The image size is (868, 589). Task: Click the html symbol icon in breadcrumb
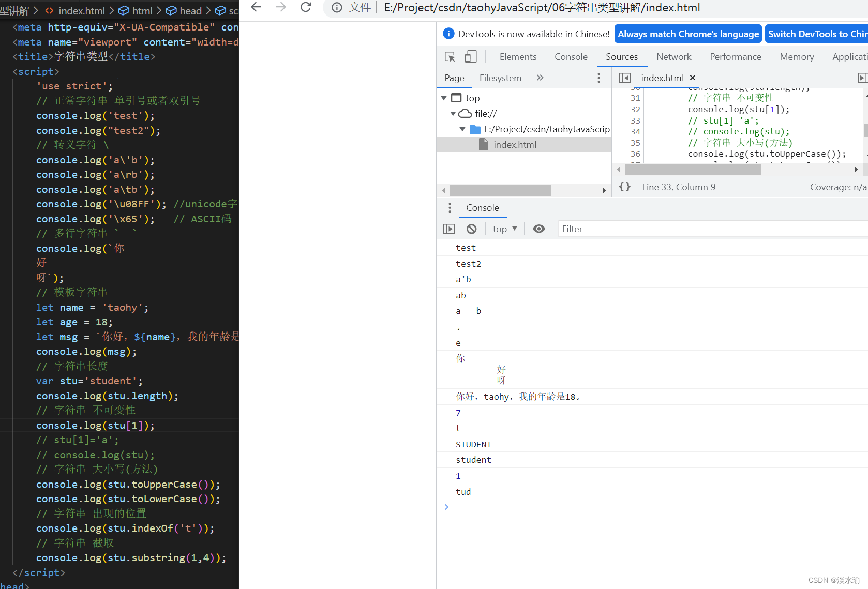(x=124, y=10)
